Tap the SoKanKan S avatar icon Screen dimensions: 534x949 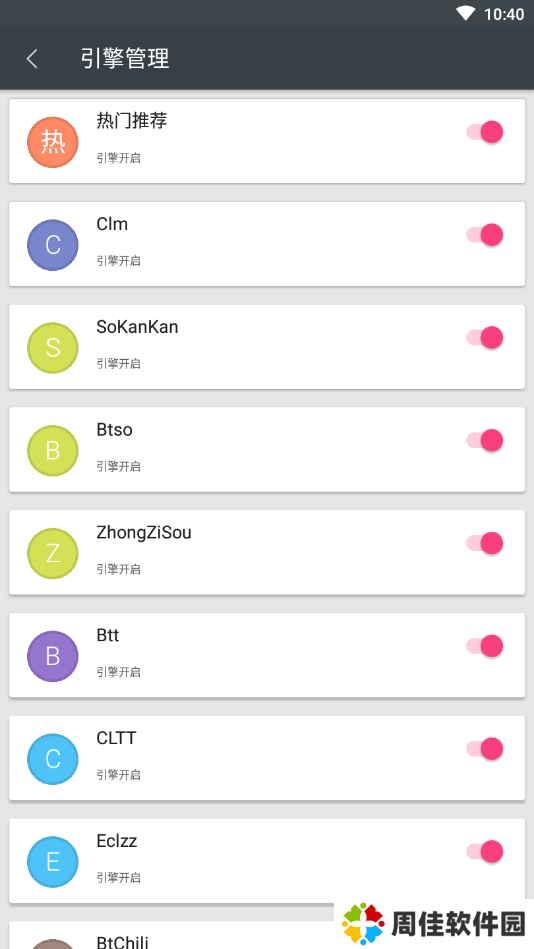click(x=53, y=348)
